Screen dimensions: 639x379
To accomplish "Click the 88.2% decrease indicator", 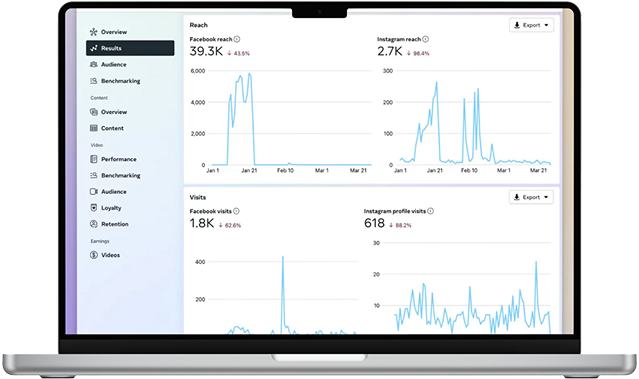I will point(400,225).
